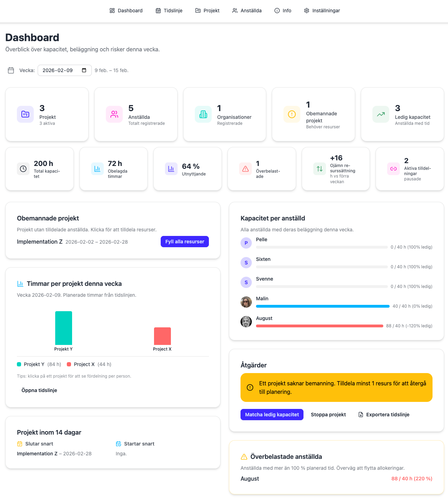
Task: Click the red triangle icon for Överbelastade
Action: point(245,169)
